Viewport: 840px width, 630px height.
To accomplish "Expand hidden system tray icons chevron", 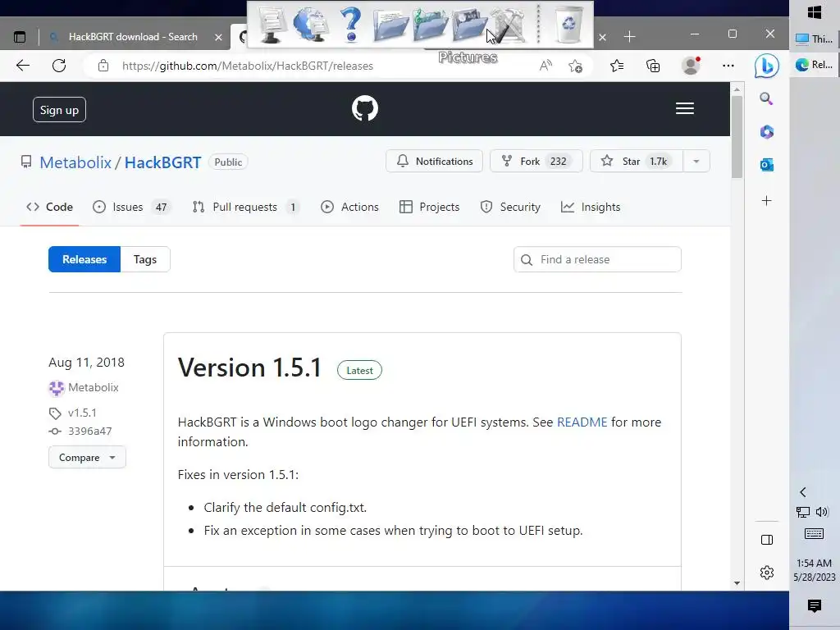I will tap(802, 492).
